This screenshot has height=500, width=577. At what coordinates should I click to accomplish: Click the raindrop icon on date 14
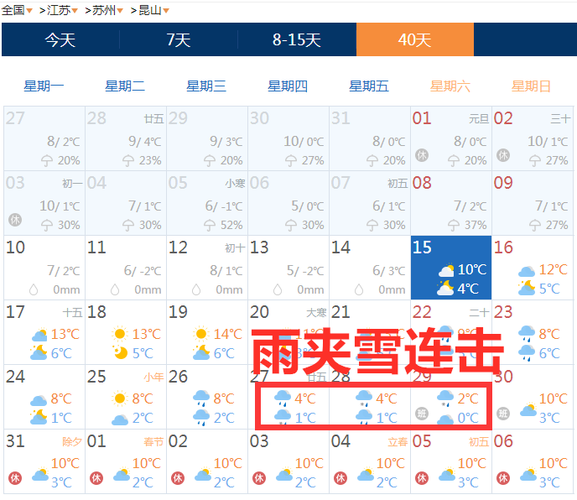359,290
